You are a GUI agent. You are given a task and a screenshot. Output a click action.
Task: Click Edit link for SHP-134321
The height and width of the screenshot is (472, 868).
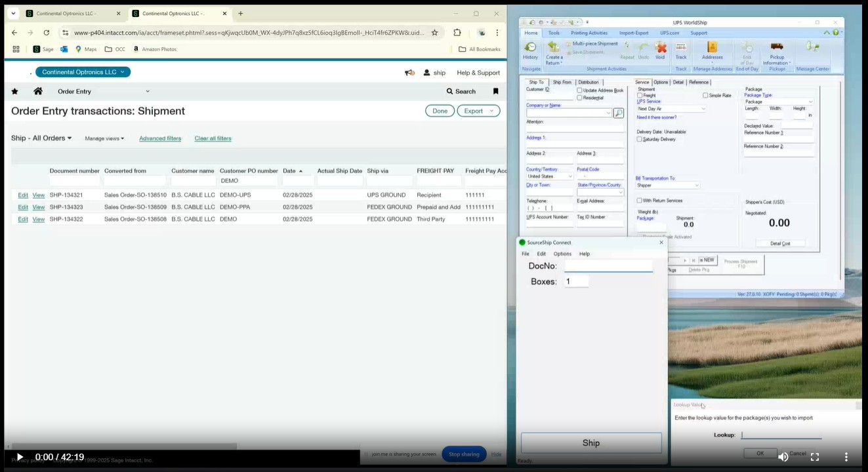[x=23, y=195]
